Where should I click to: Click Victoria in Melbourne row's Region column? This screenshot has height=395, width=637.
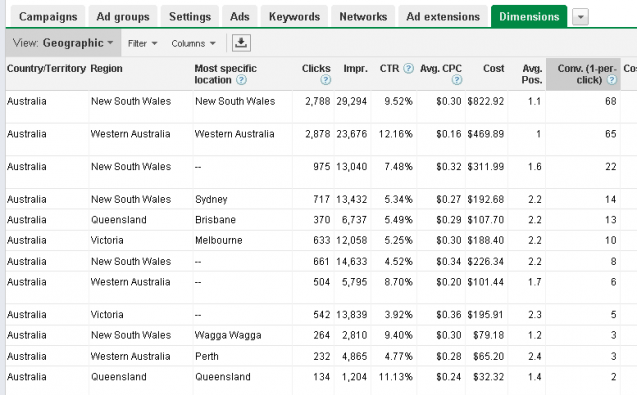(x=107, y=240)
